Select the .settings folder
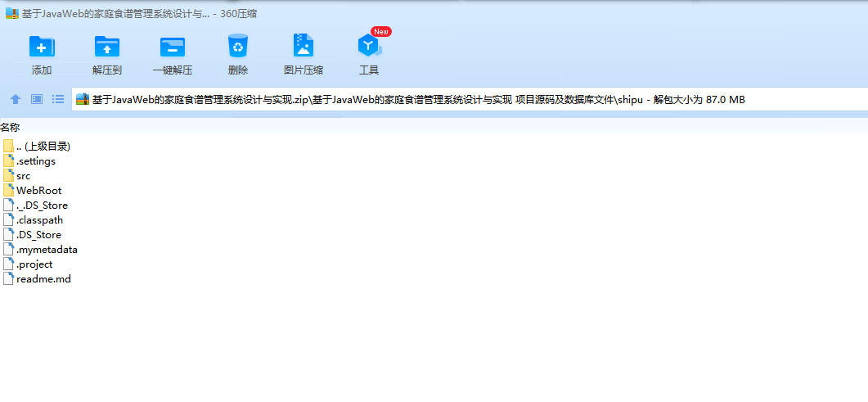Image resolution: width=868 pixels, height=402 pixels. point(29,161)
